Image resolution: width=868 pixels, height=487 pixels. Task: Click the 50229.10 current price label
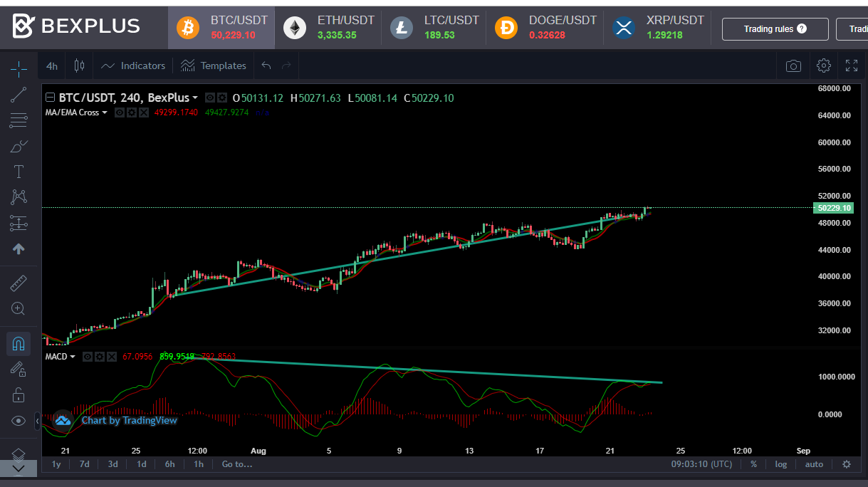click(x=832, y=208)
